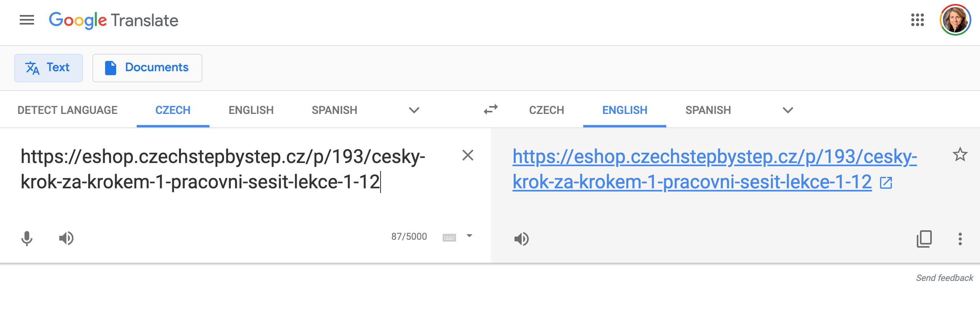Expand input tools dropdown arrow
The height and width of the screenshot is (326, 980).
point(469,236)
